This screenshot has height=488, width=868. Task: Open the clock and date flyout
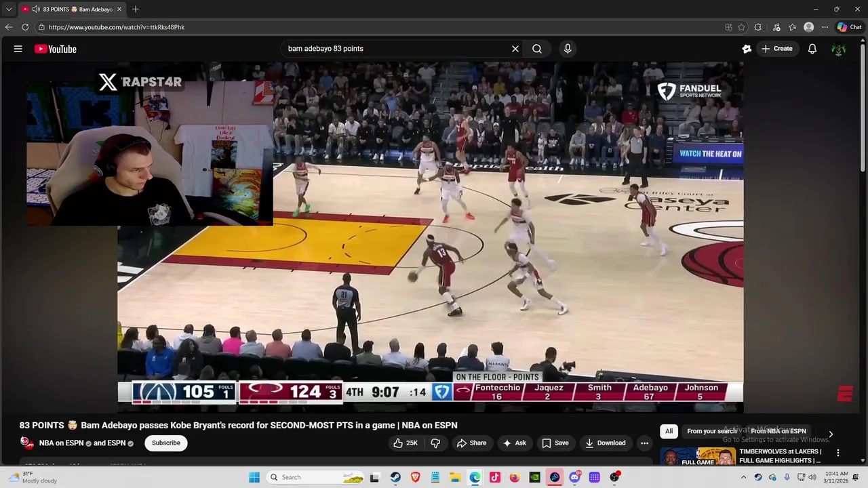click(x=837, y=477)
